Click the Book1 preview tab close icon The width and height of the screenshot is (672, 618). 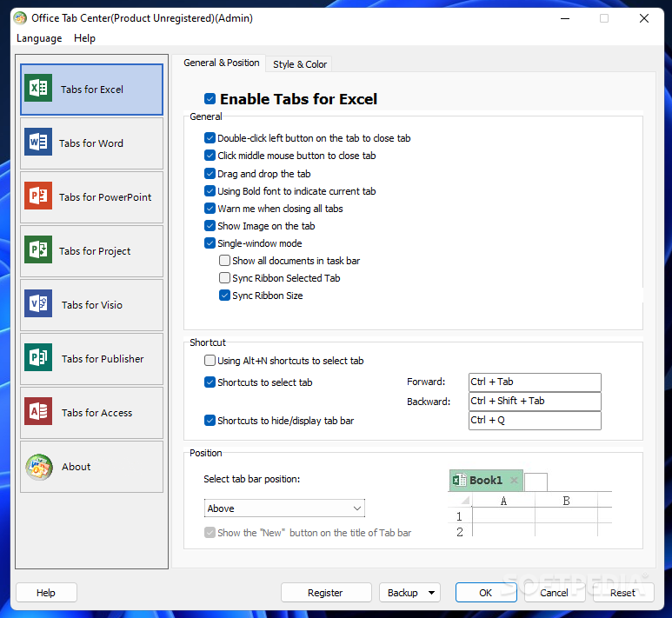click(514, 480)
